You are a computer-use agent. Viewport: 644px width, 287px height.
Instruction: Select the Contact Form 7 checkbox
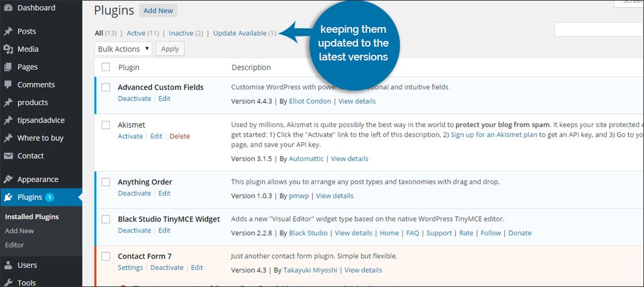106,256
